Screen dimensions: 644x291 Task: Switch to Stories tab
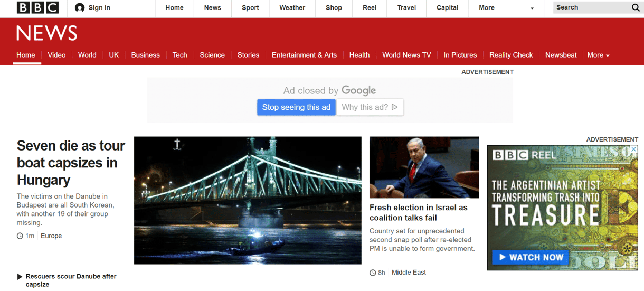click(x=248, y=55)
